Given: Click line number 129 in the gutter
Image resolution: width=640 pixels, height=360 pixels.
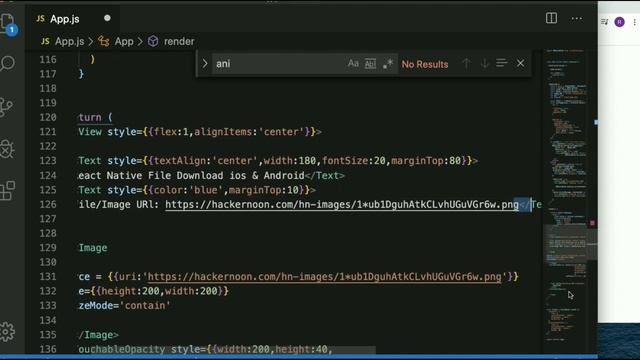Looking at the screenshot, I should 48,248.
